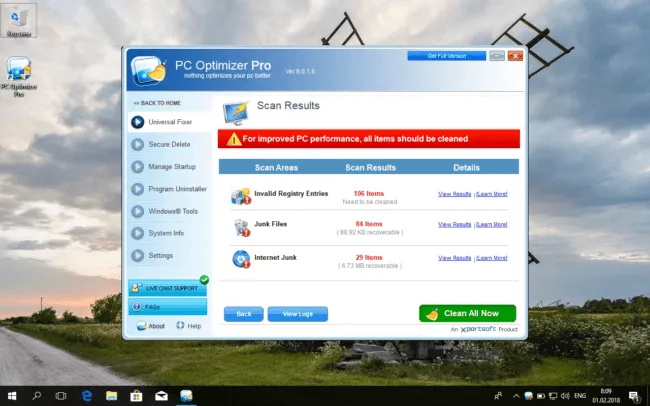Click View Logs button
This screenshot has height=406, width=650.
point(298,314)
